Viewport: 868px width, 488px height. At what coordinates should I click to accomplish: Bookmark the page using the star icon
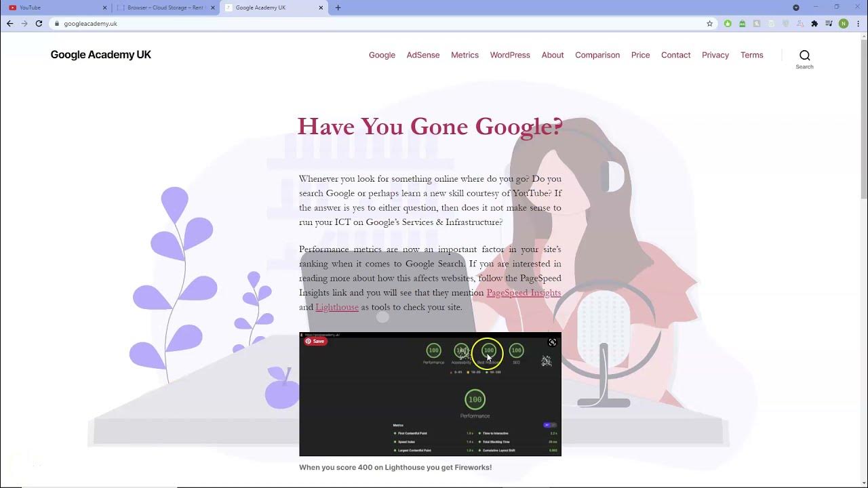709,23
